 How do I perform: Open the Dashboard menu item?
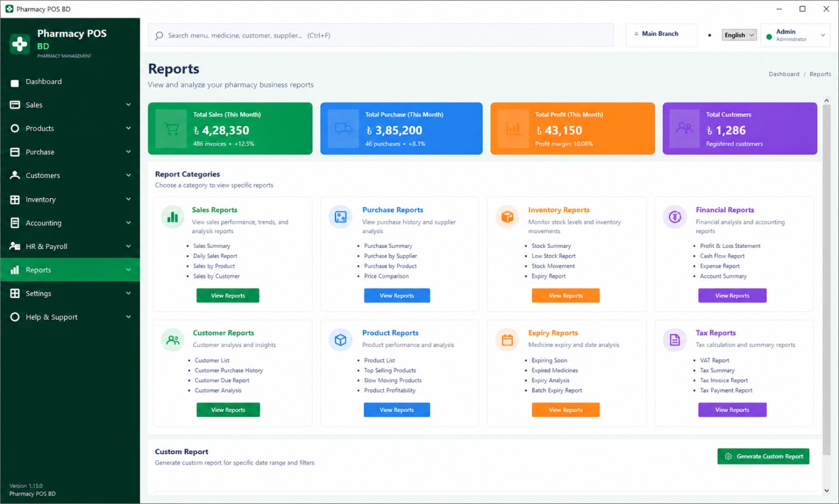[x=70, y=82]
